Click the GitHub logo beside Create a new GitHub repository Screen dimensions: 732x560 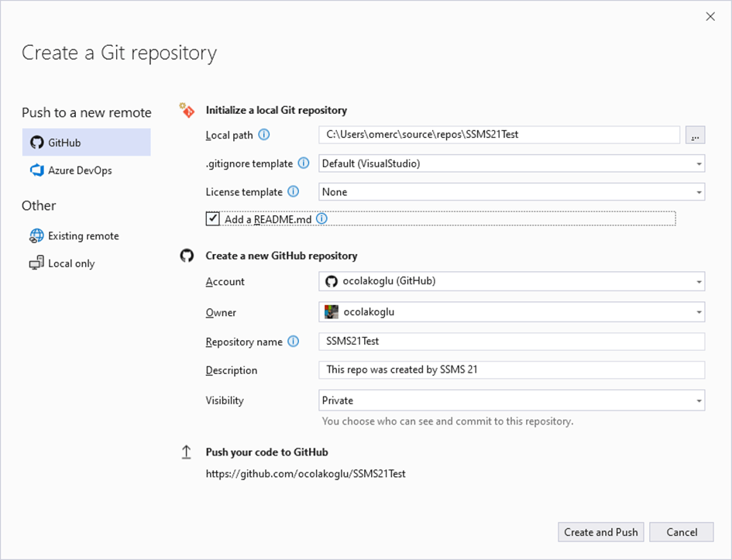point(187,255)
